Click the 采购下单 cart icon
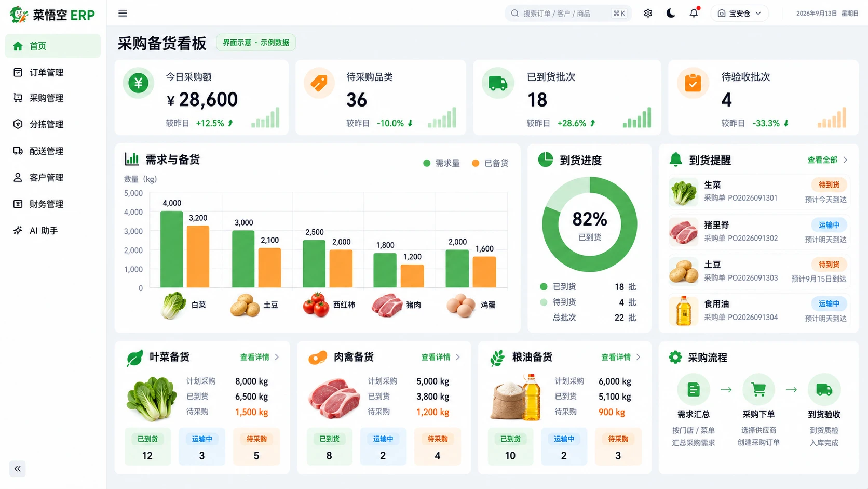Screen dimensions: 868x489 (758, 390)
